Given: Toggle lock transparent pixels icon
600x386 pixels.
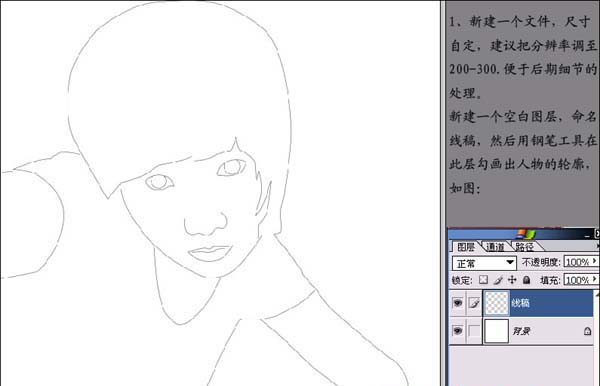Looking at the screenshot, I should (483, 280).
